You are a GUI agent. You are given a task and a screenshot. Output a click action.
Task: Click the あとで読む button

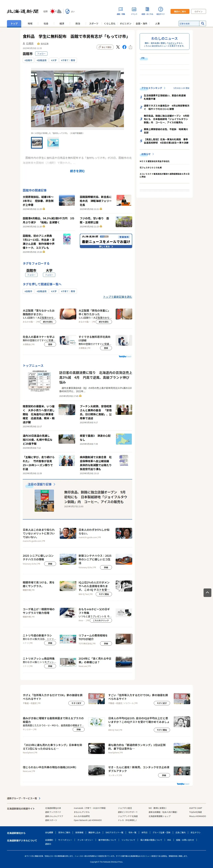(x=105, y=47)
